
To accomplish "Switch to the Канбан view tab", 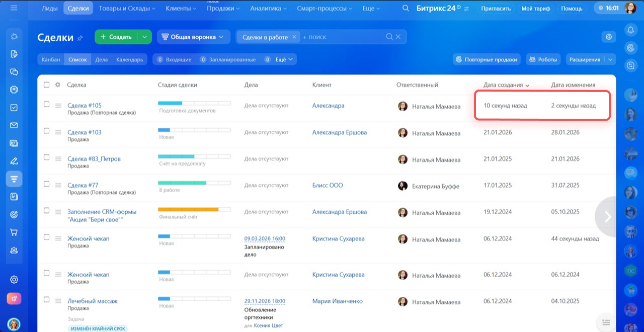I will pos(51,59).
